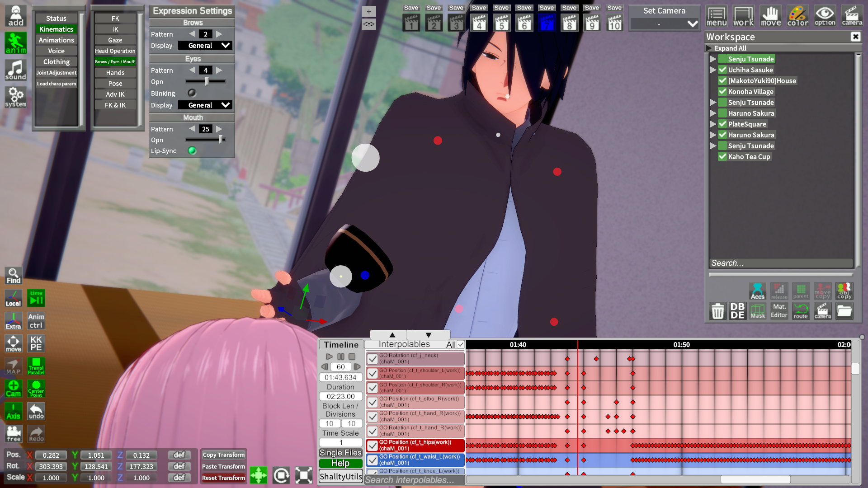Click the Find magnifier icon
This screenshot has height=488, width=868.
click(x=14, y=276)
